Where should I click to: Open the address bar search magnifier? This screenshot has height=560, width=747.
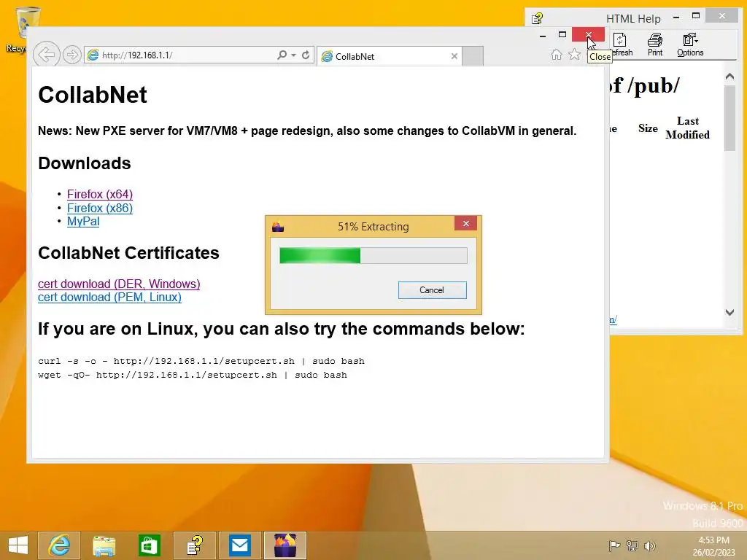click(282, 55)
